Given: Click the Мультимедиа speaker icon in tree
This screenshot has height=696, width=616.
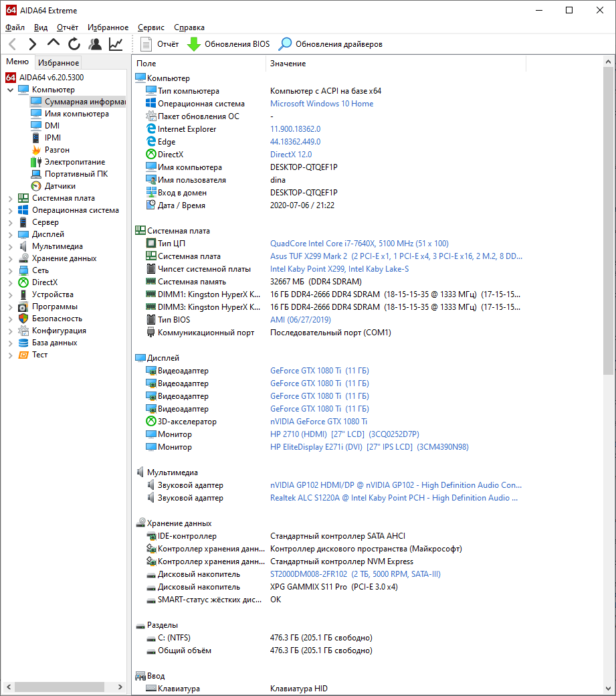Looking at the screenshot, I should coord(23,246).
